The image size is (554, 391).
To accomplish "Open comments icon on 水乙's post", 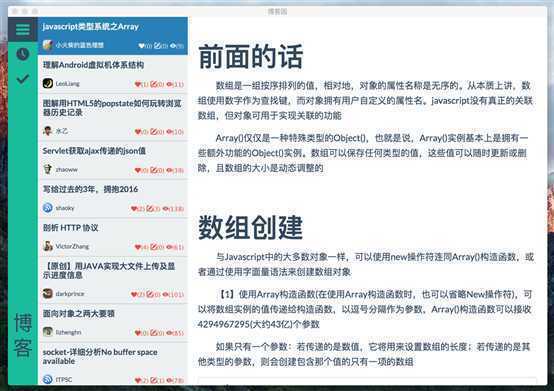I will (153, 132).
